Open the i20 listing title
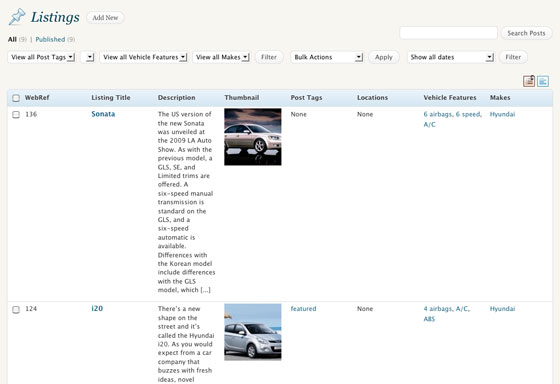 pos(97,308)
